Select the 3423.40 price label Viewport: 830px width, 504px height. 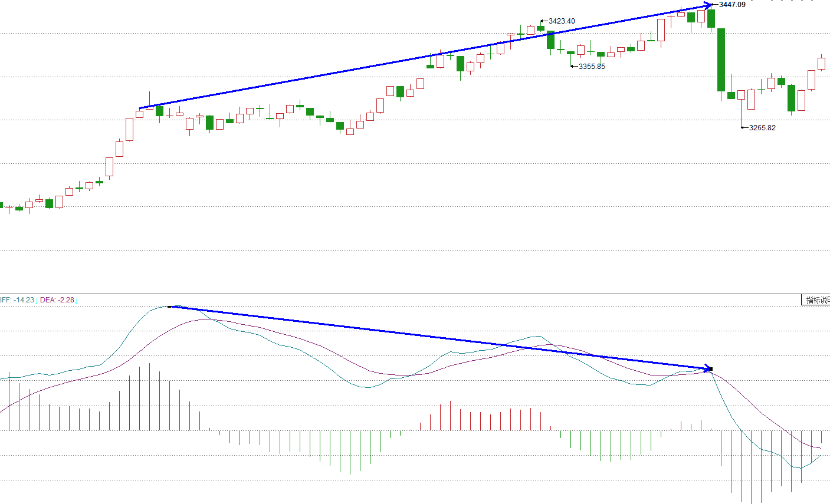[562, 21]
